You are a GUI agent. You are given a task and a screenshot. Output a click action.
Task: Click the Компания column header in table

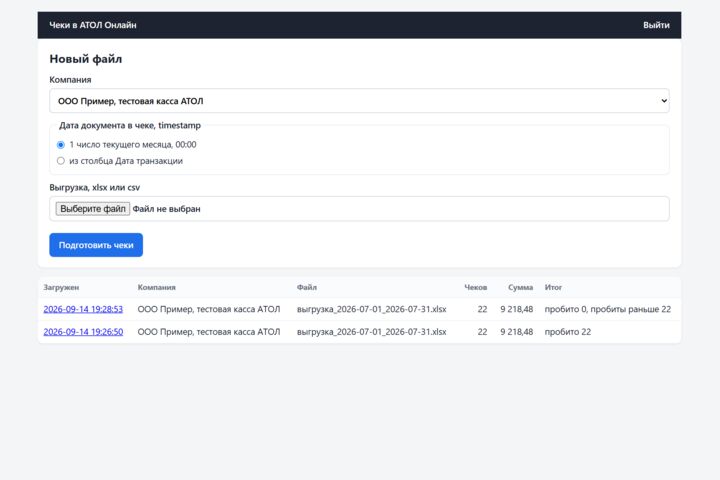[157, 287]
